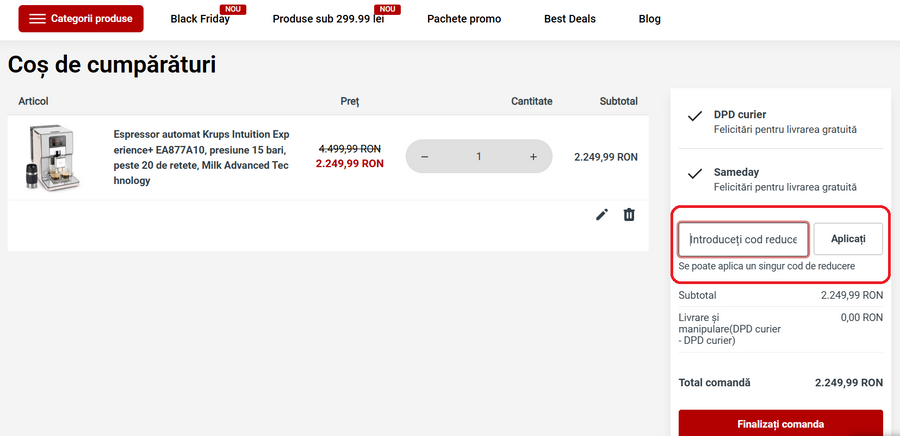900x436 pixels.
Task: Go to Produse sub 299.99 lei
Action: point(328,19)
